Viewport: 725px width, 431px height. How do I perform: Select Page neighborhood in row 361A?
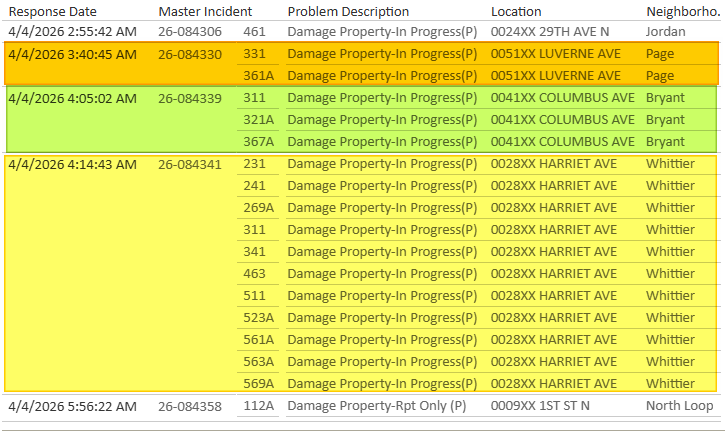click(x=660, y=75)
